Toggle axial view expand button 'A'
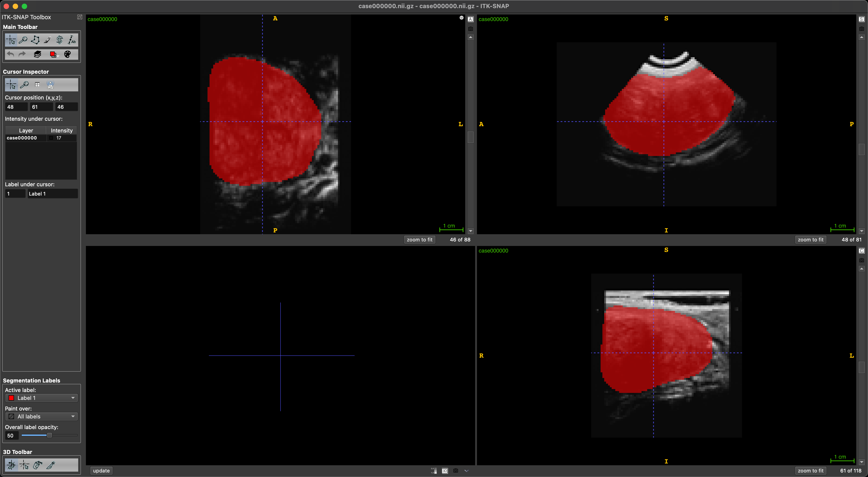This screenshot has width=868, height=477. coord(471,19)
